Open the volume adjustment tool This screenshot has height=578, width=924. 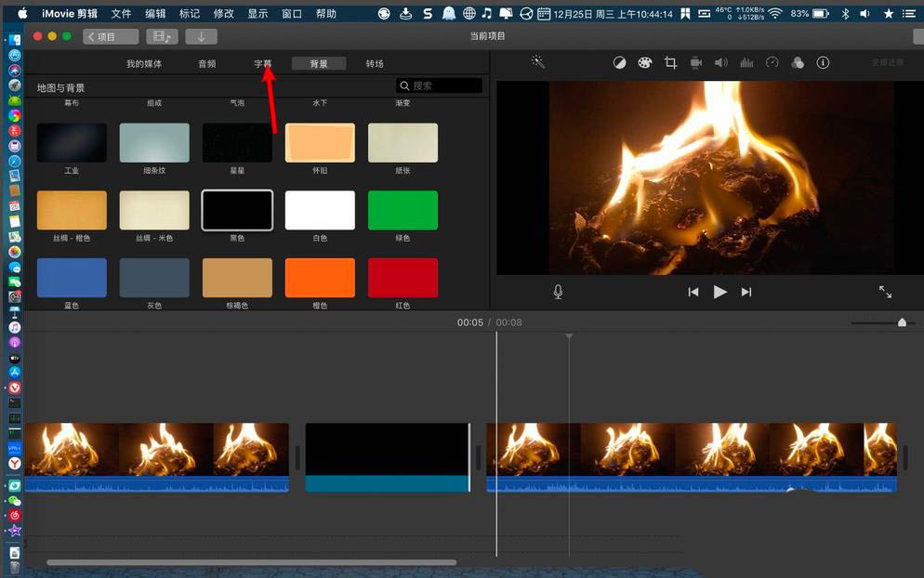(x=720, y=63)
